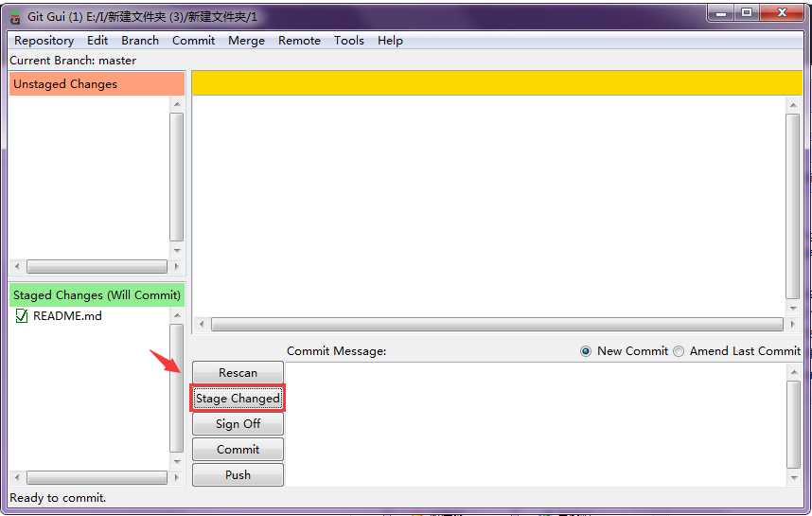Click the commit message scroll down arrow
Screen dimensions: 812x516
coord(793,477)
